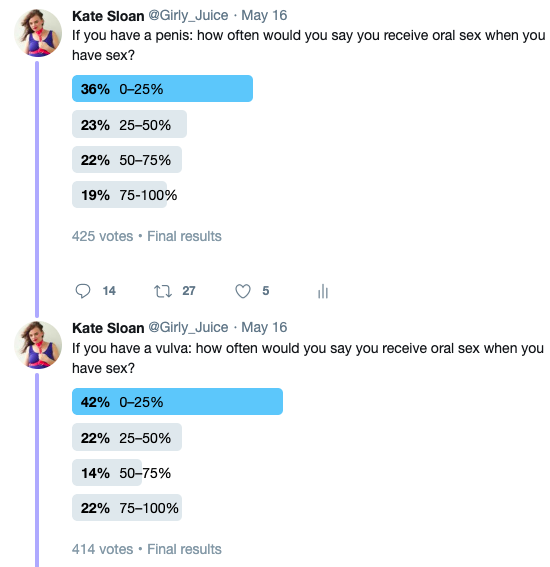Select the 14% 50–75% poll result
550x567 pixels.
pyautogui.click(x=121, y=472)
